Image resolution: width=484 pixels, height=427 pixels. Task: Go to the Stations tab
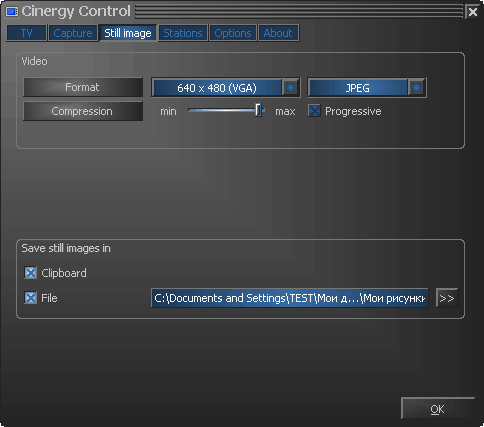183,33
